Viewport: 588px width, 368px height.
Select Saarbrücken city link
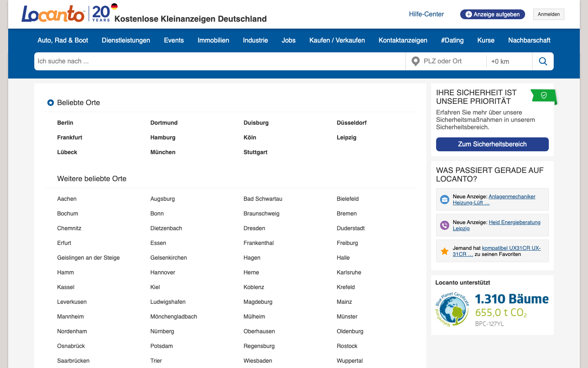coord(73,361)
